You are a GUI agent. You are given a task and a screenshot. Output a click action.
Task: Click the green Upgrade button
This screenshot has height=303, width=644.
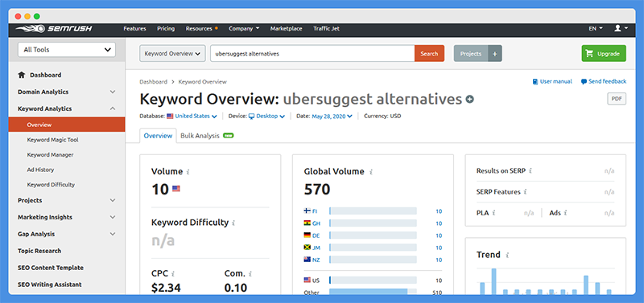(604, 54)
